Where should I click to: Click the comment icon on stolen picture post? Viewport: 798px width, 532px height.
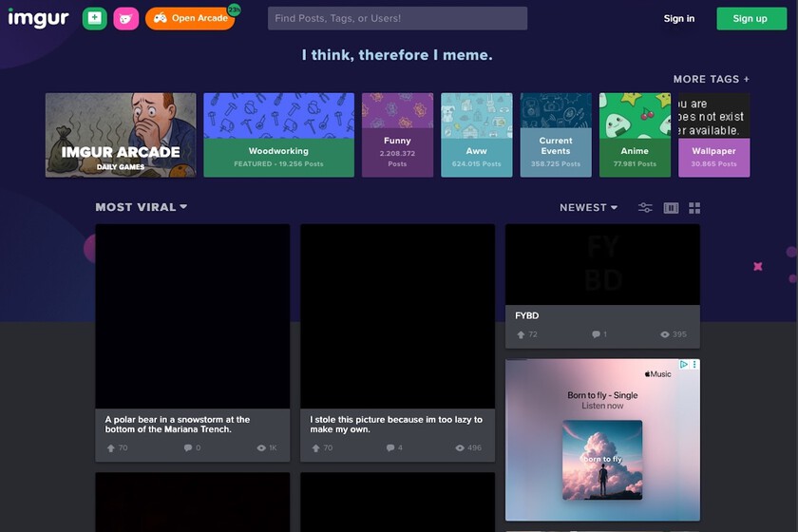(x=390, y=447)
